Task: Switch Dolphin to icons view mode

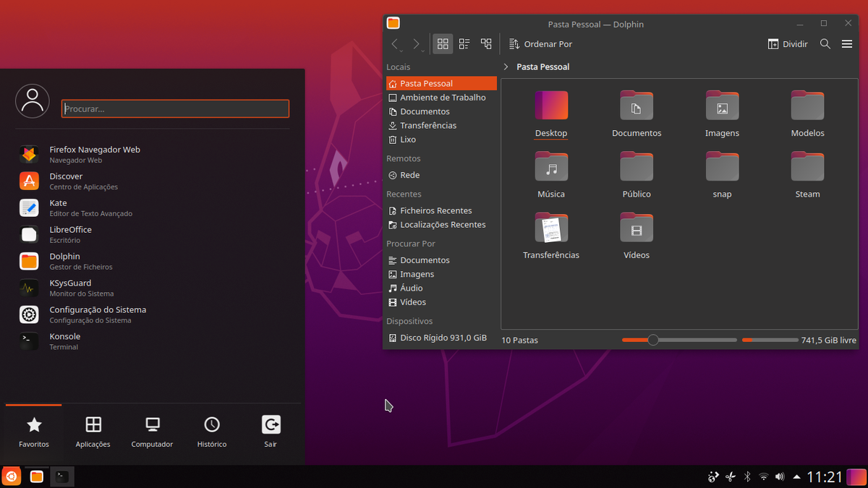Action: (443, 43)
